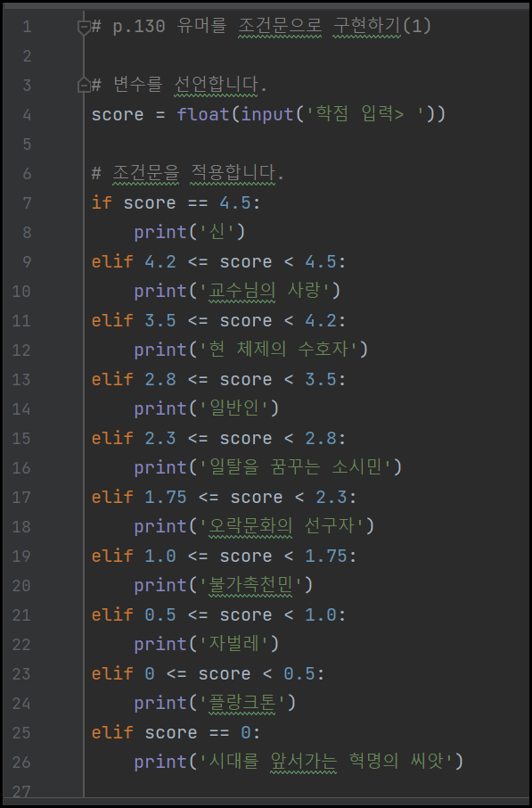Click line number 4 in the gutter
Viewport: 532px width, 808px height.
pos(27,114)
